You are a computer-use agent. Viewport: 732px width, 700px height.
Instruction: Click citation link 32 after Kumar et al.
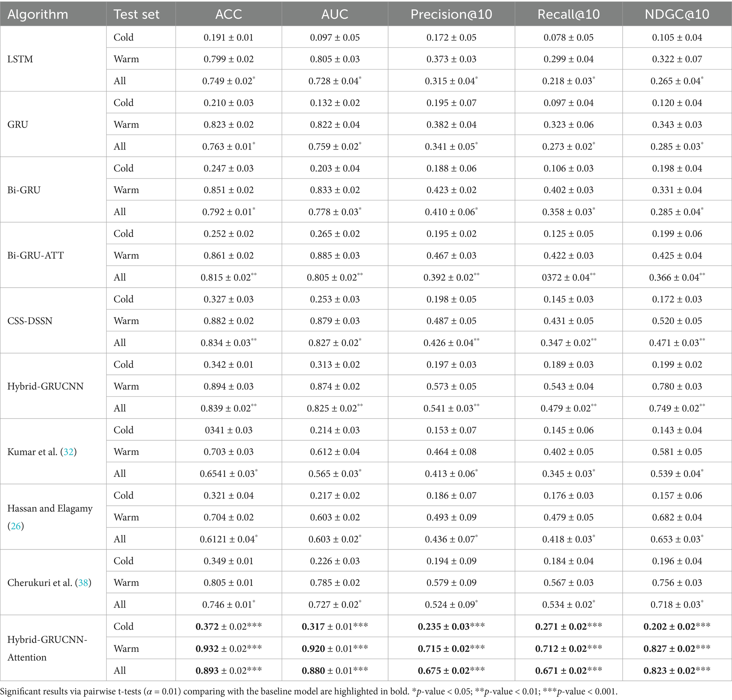click(69, 452)
